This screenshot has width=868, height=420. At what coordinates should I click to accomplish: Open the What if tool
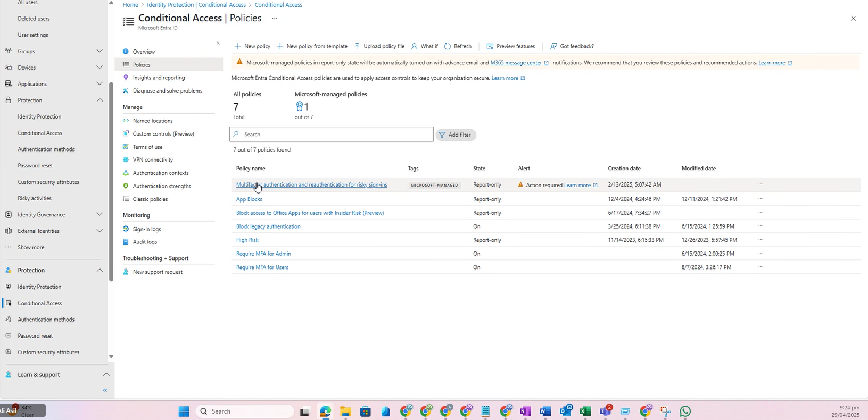[x=424, y=46]
